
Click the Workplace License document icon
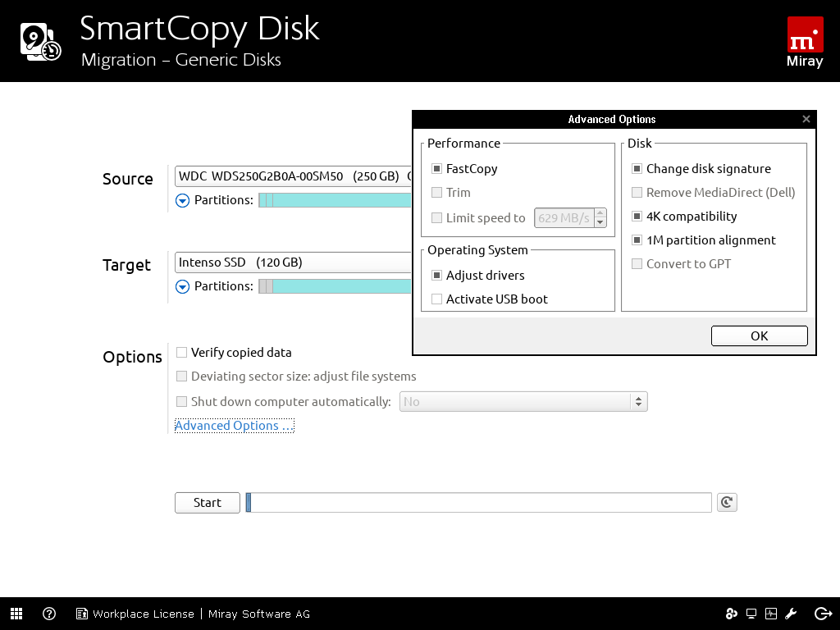[x=82, y=614]
